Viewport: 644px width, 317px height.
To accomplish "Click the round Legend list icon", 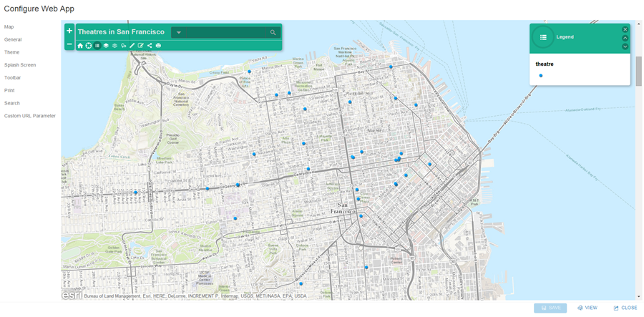I will [543, 37].
